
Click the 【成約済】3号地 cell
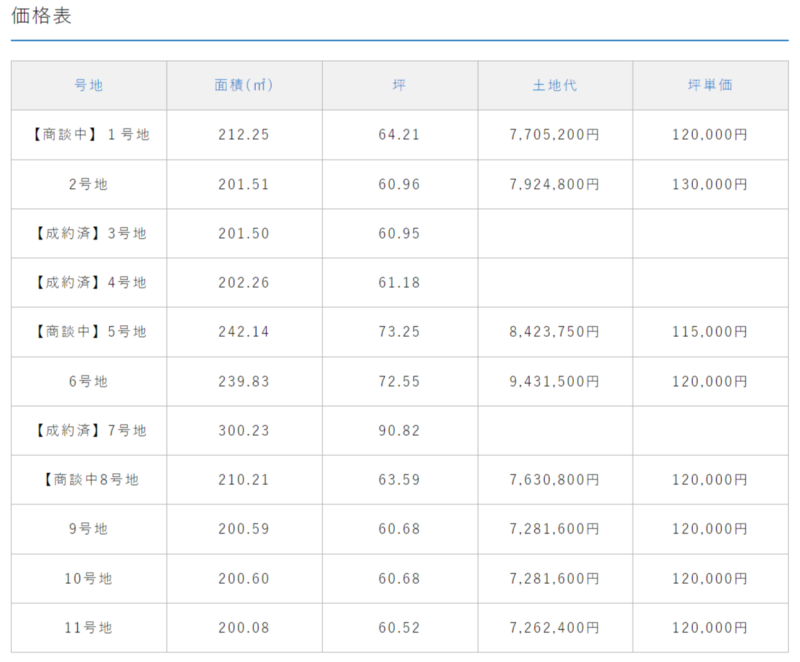coord(89,234)
